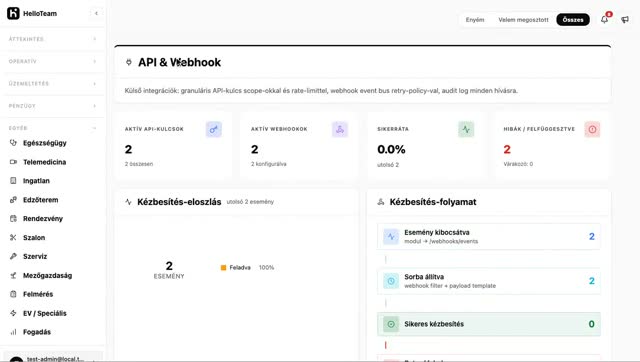Click the Fogadás bar chart icon
Image resolution: width=640 pixels, height=362 pixels.
coord(13,332)
